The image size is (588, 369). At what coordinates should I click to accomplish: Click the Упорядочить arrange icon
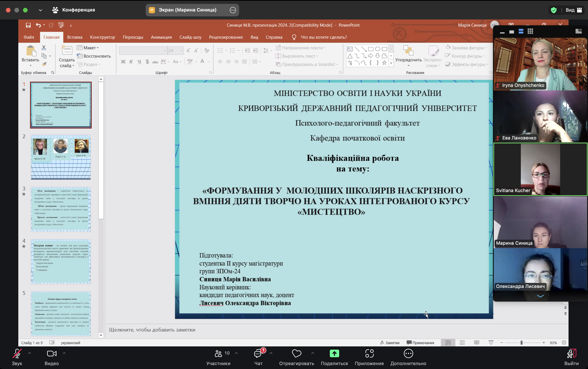pyautogui.click(x=408, y=50)
